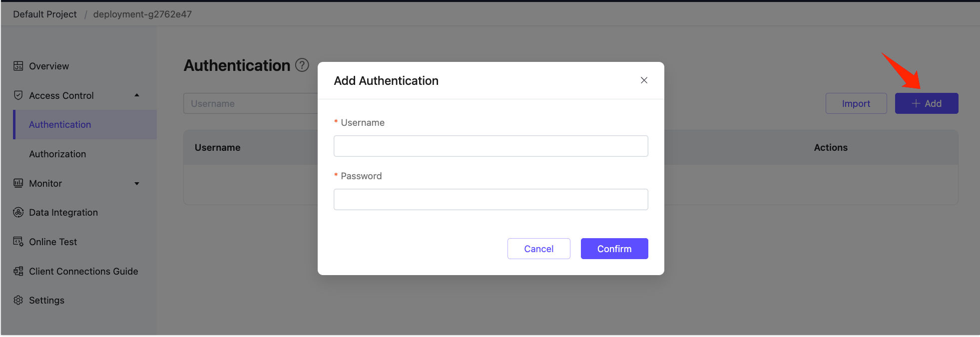
Task: Click the Settings gear icon
Action: 18,300
